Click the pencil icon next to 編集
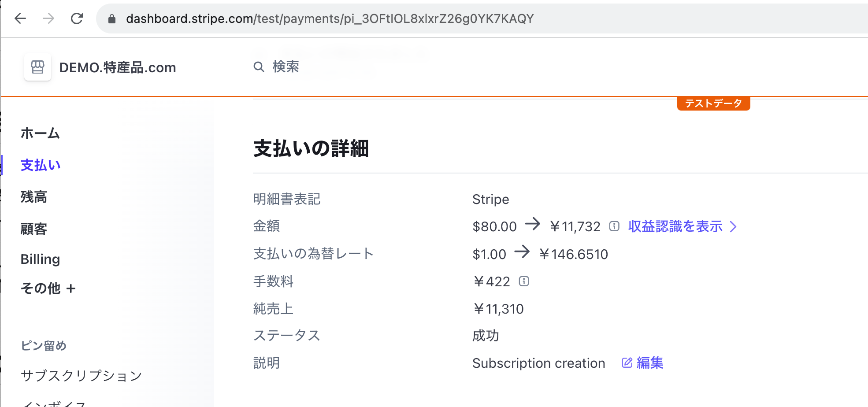The width and height of the screenshot is (868, 407). coord(627,363)
